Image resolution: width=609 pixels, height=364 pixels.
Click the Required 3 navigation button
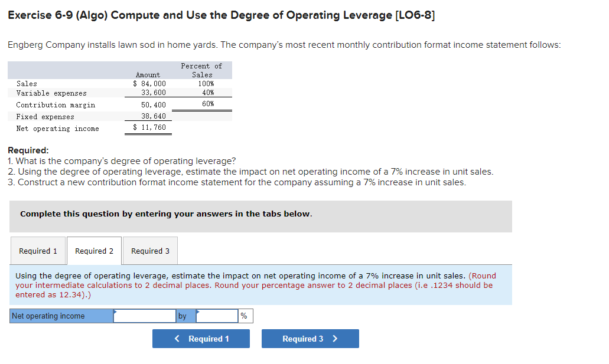pyautogui.click(x=310, y=338)
